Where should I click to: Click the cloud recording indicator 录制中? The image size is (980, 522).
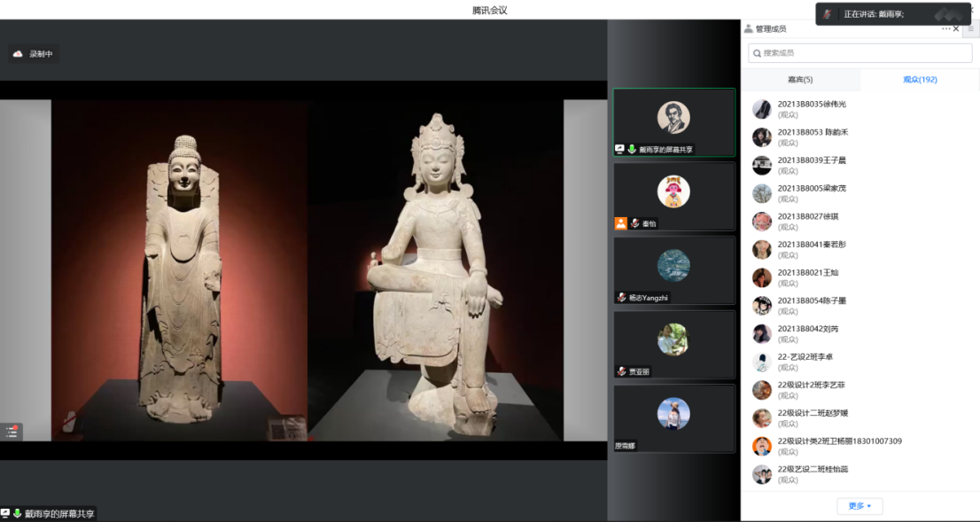pos(34,54)
